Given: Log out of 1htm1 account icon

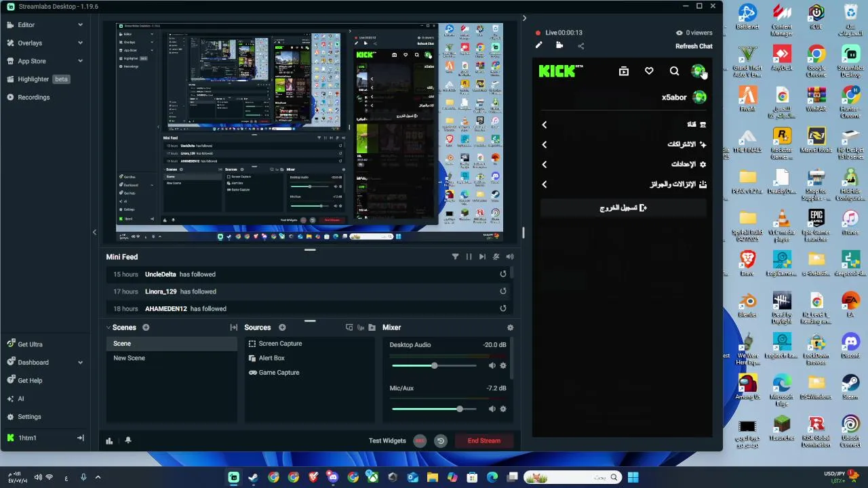Looking at the screenshot, I should pyautogui.click(x=80, y=438).
